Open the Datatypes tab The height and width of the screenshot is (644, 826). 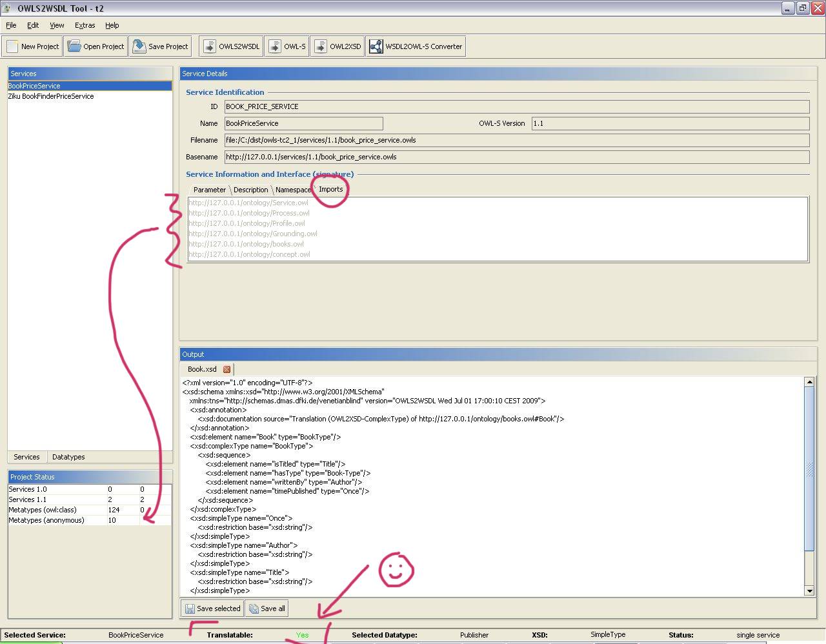68,457
